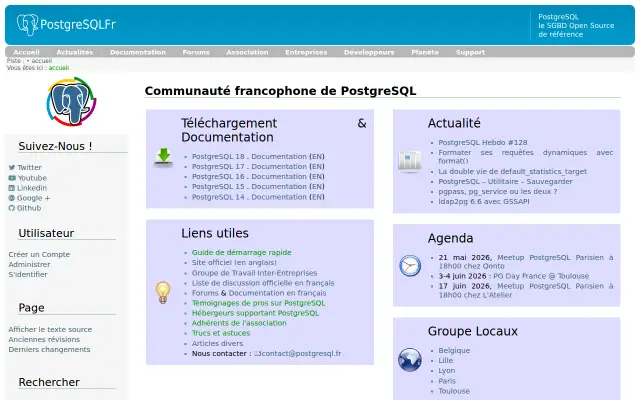The width and height of the screenshot is (640, 400).
Task: Open the Association menu item
Action: [x=247, y=52]
